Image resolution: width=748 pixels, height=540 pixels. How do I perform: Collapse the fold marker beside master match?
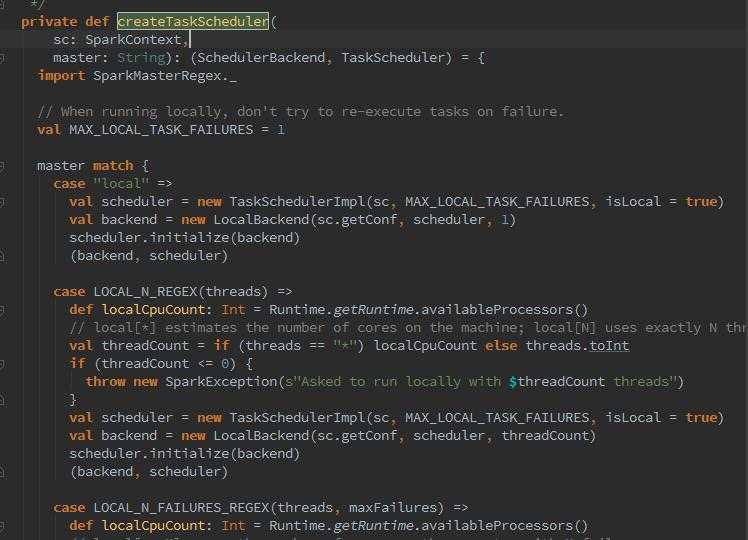2,166
